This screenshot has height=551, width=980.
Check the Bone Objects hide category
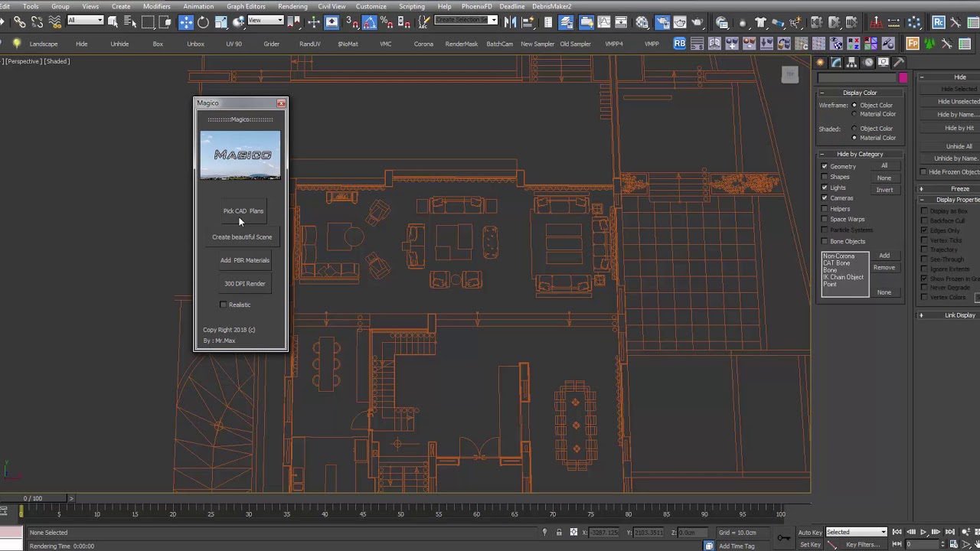(825, 241)
